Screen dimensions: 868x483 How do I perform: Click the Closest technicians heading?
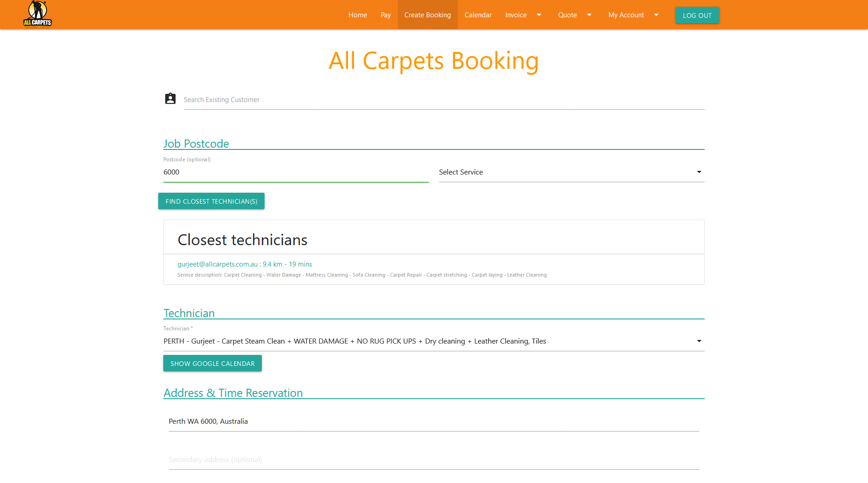[x=243, y=240]
